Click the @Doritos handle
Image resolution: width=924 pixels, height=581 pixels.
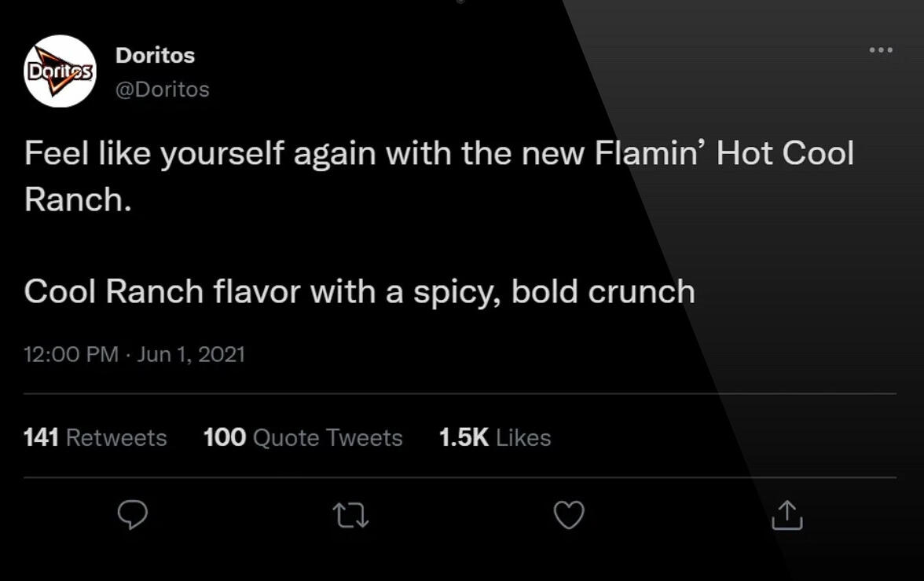click(163, 90)
